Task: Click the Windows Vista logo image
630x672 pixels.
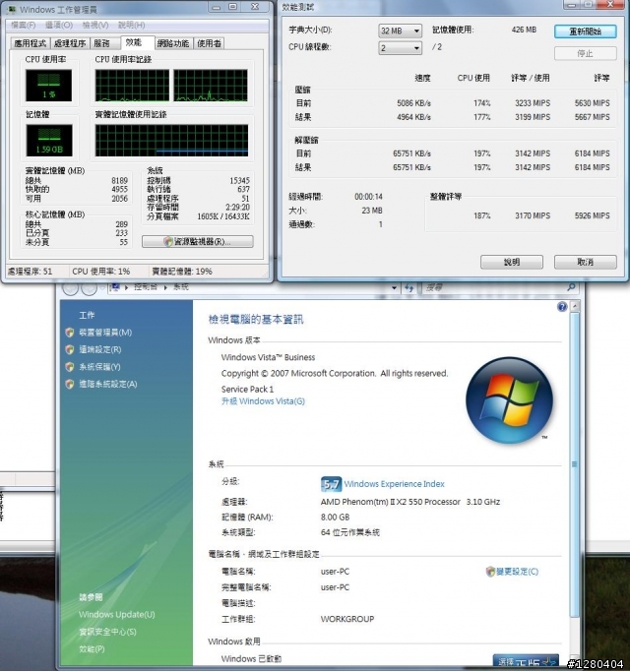Action: click(x=509, y=400)
